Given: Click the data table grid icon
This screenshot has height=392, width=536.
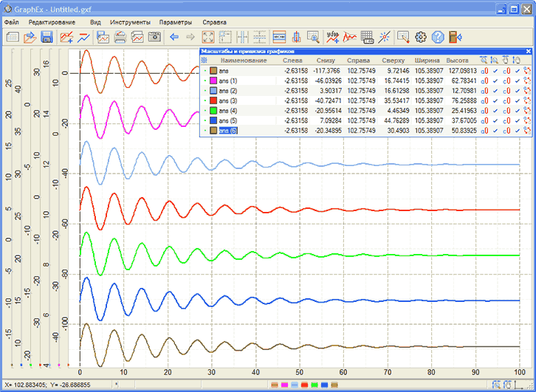Looking at the screenshot, I should (367, 37).
